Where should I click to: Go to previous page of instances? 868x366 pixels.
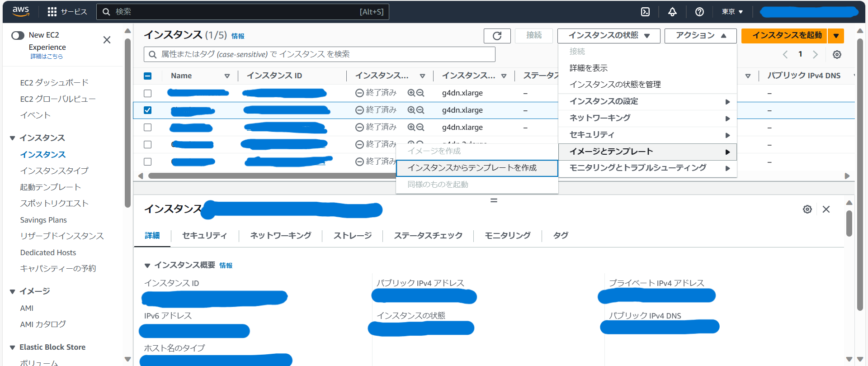coord(785,54)
